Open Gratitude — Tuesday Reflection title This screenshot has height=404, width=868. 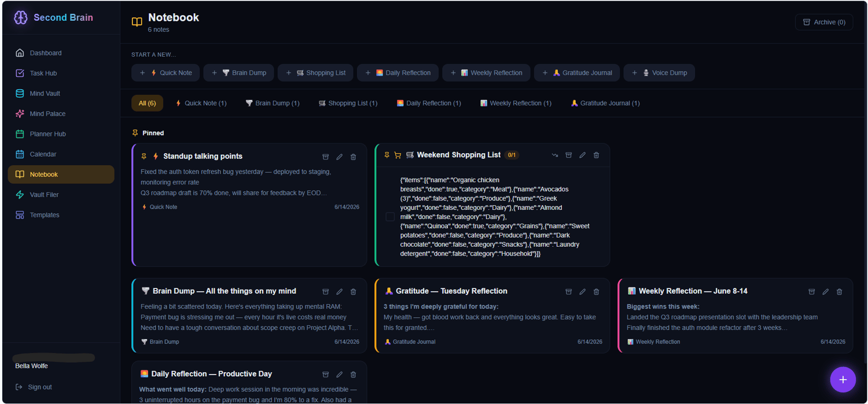pyautogui.click(x=451, y=291)
